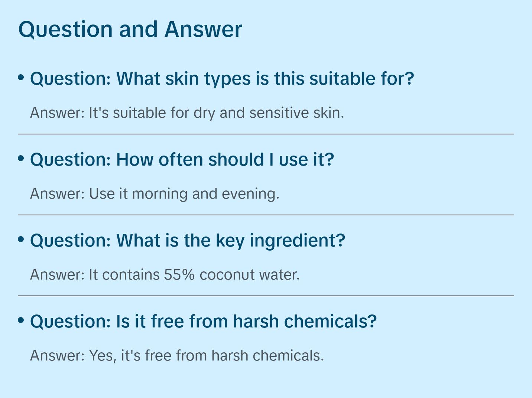This screenshot has width=532, height=398.
Task: Click the divider under the morning and evening answer
Action: tap(266, 215)
